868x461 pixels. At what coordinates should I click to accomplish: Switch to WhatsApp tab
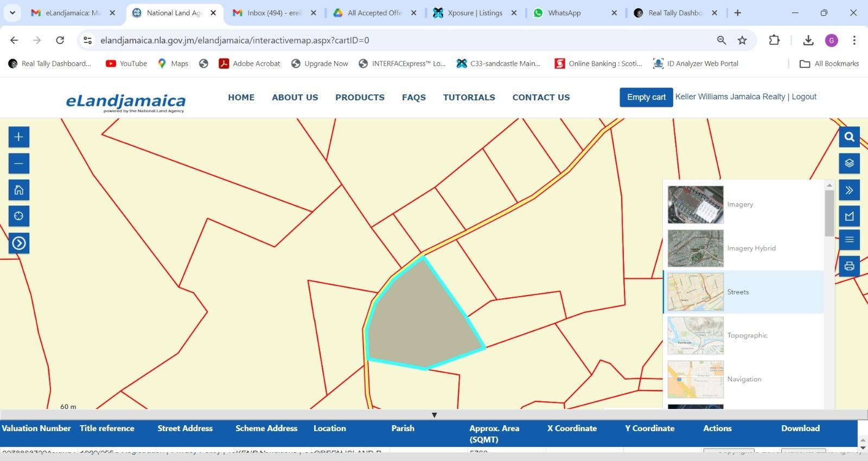click(575, 13)
